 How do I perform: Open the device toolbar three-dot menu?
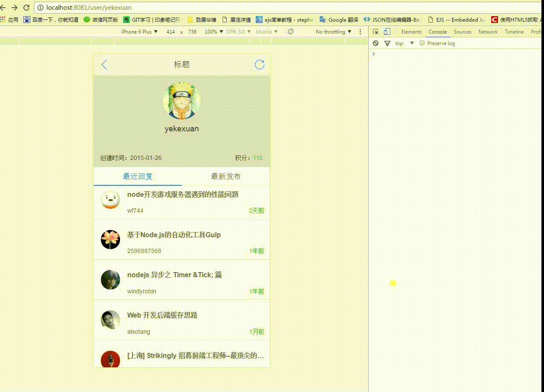click(361, 32)
